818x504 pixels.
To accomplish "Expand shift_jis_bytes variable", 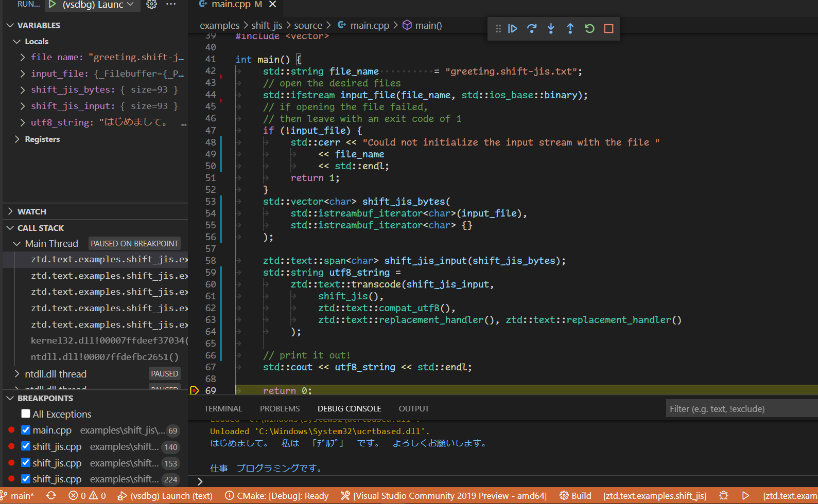I will point(23,89).
